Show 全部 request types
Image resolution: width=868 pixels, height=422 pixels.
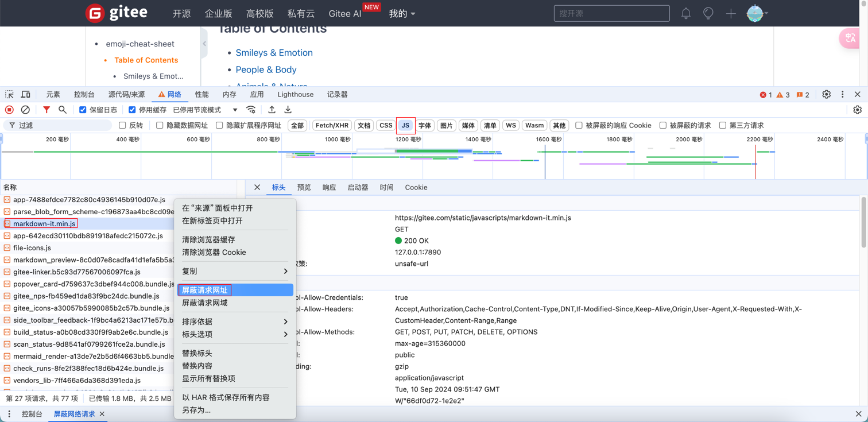[297, 125]
